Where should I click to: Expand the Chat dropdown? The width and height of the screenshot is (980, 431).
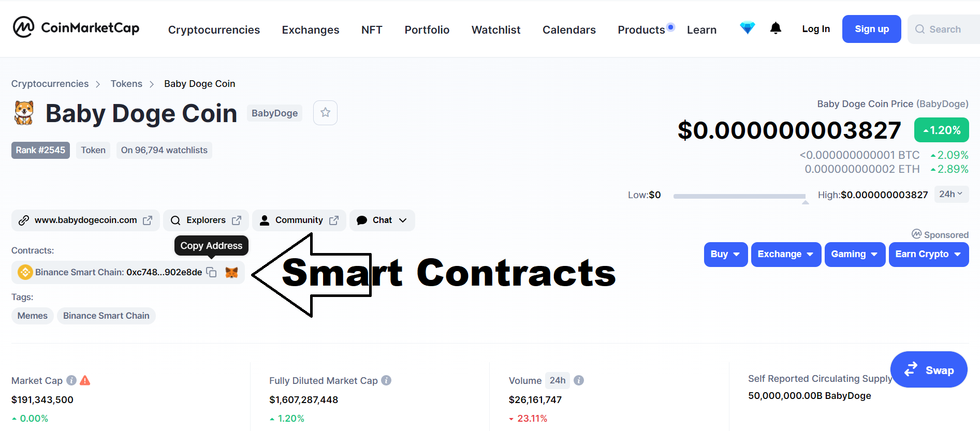(382, 220)
